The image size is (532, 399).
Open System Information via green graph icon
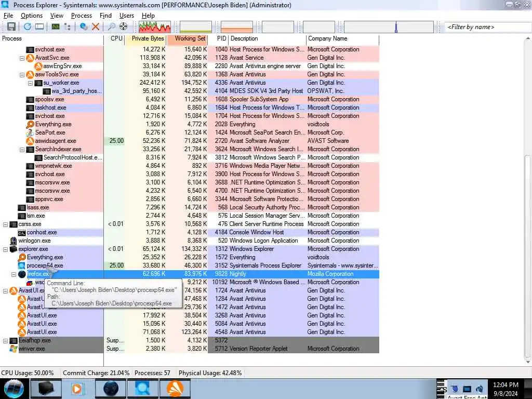pyautogui.click(x=55, y=26)
